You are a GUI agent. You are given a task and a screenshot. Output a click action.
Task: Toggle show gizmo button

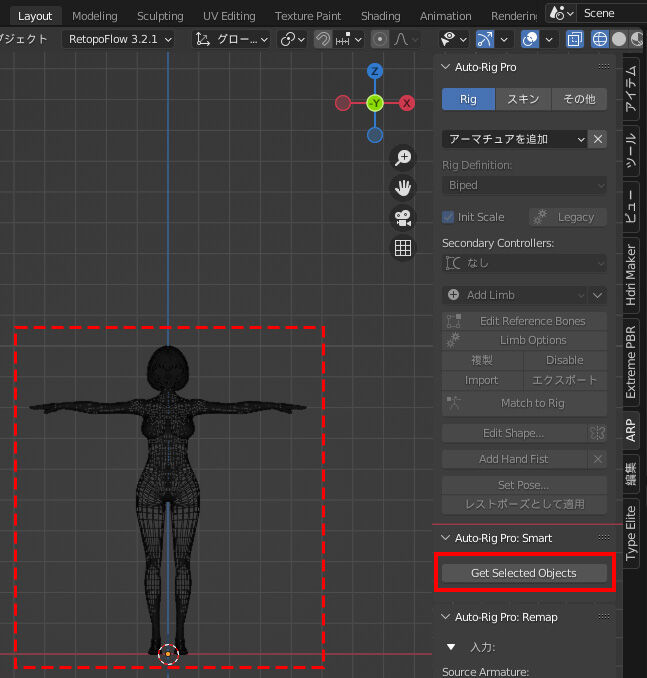tap(485, 40)
